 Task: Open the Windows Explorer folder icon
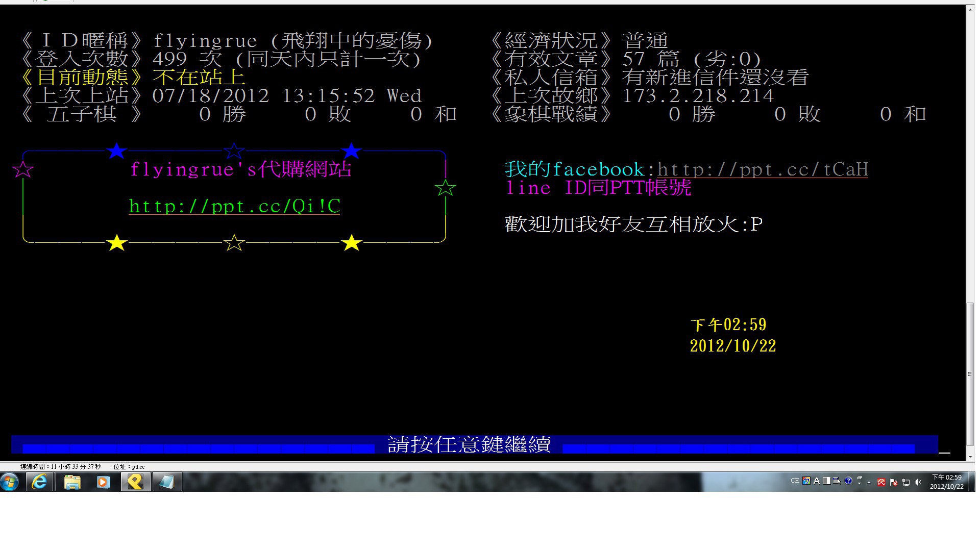[x=72, y=482]
